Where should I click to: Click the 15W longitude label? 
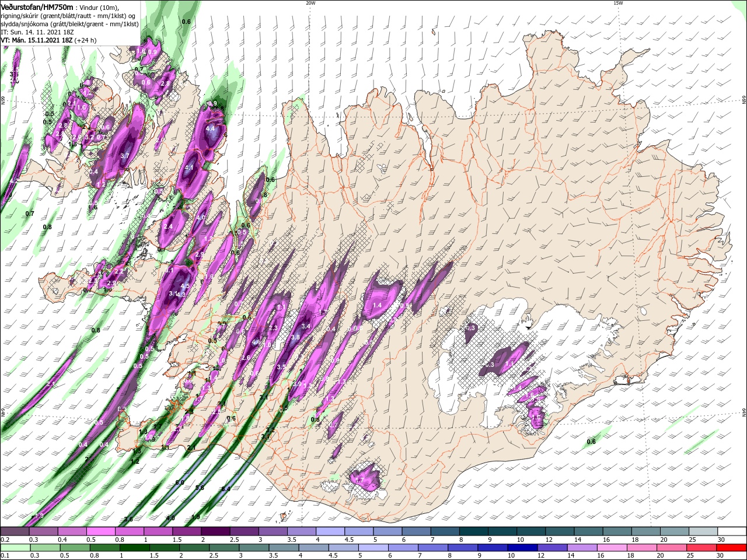click(x=618, y=3)
